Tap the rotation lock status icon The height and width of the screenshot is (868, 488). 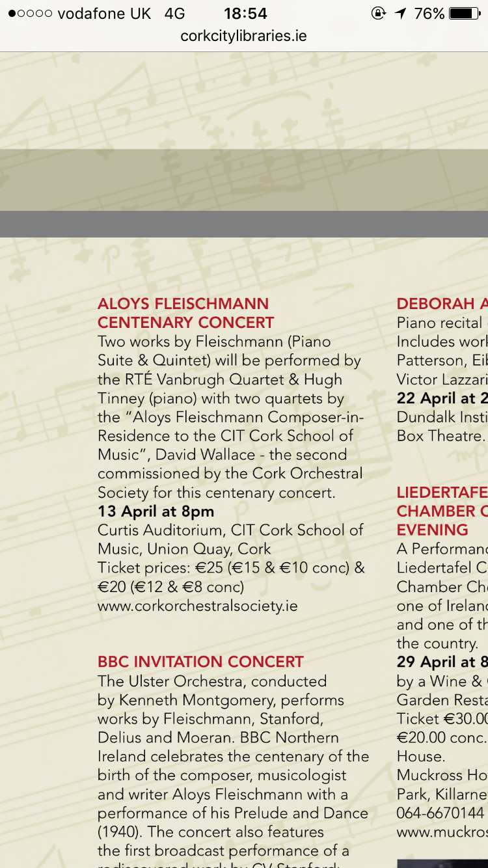[379, 14]
